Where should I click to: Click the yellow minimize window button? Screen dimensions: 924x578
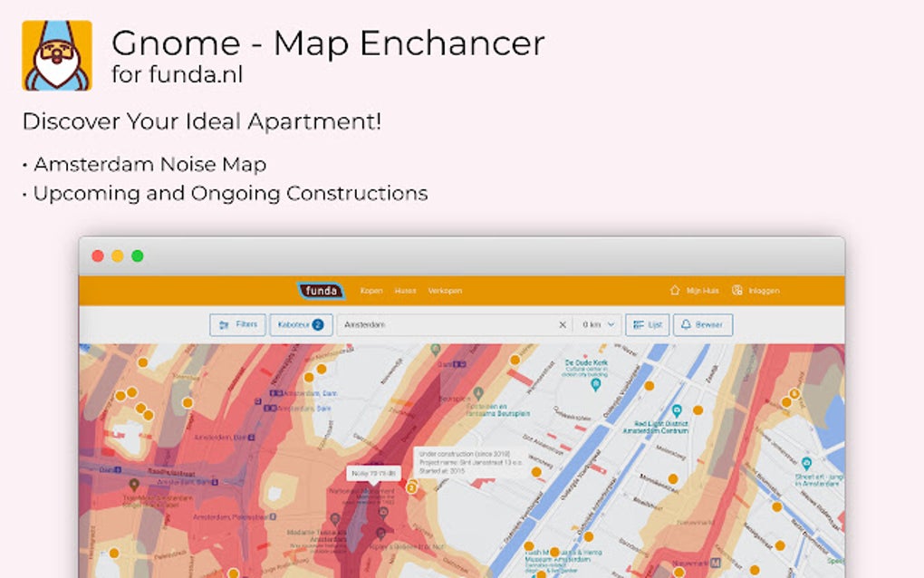117,255
